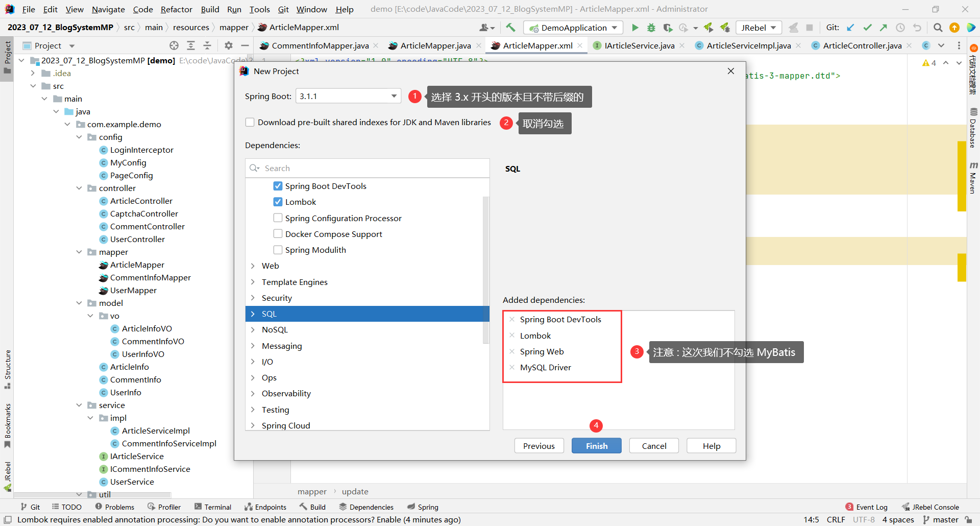980x526 pixels.
Task: Expand the Security dependency category
Action: click(253, 298)
